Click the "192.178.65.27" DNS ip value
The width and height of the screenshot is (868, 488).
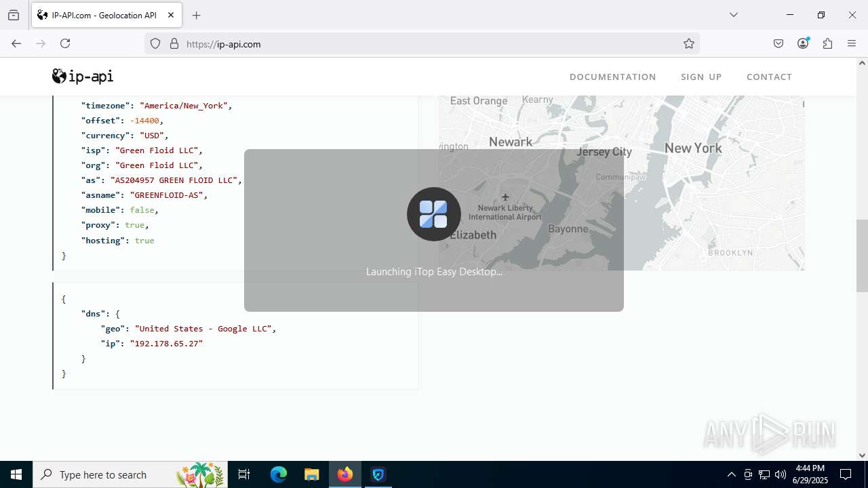[x=166, y=344]
